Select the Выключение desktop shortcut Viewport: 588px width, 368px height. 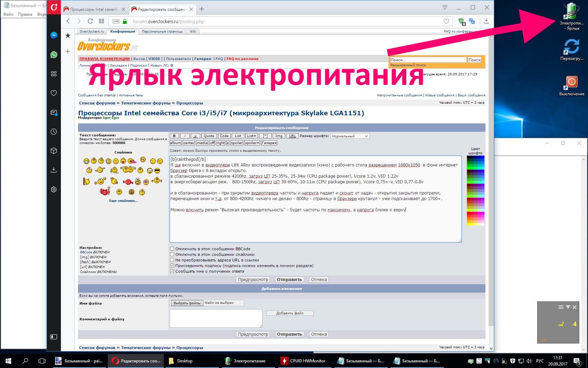click(572, 86)
